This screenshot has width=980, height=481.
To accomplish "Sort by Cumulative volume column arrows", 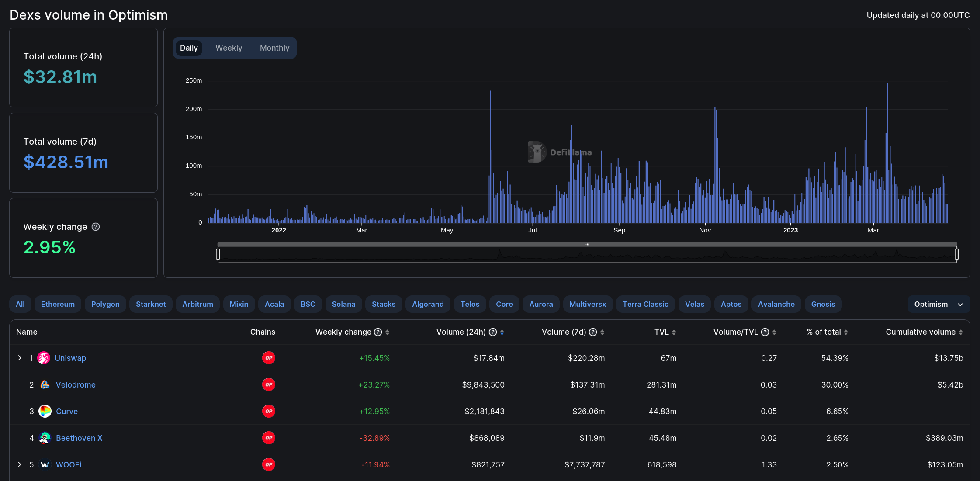I will click(x=961, y=332).
